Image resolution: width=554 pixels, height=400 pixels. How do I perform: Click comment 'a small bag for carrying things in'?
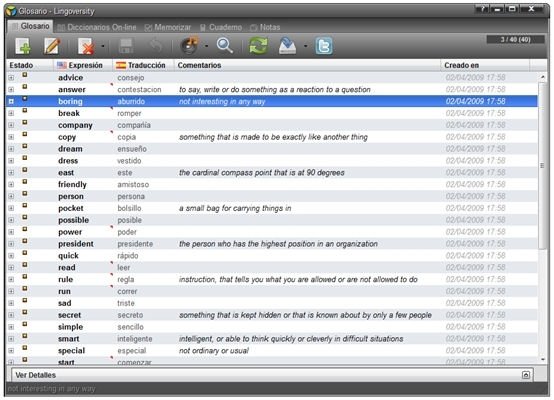click(x=235, y=208)
